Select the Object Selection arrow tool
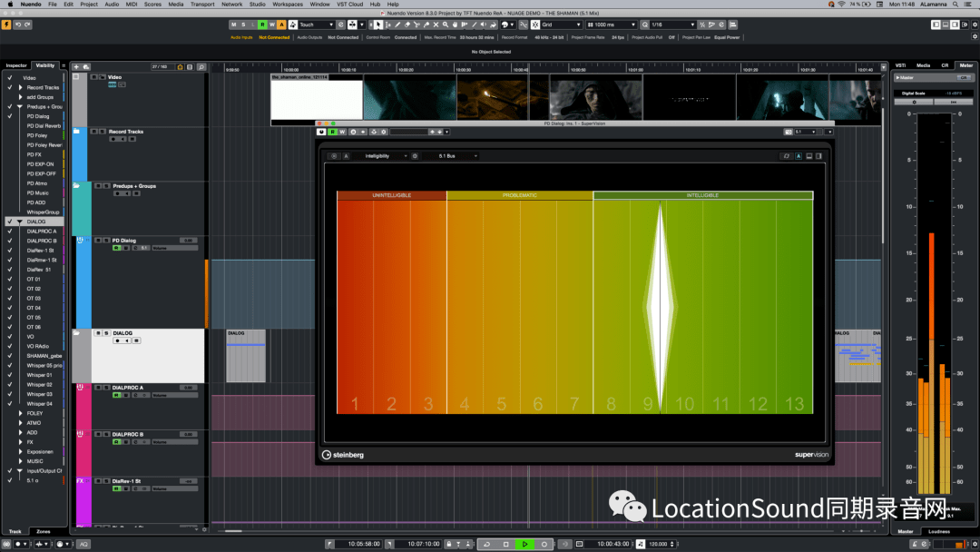This screenshot has width=980, height=552. point(378,25)
